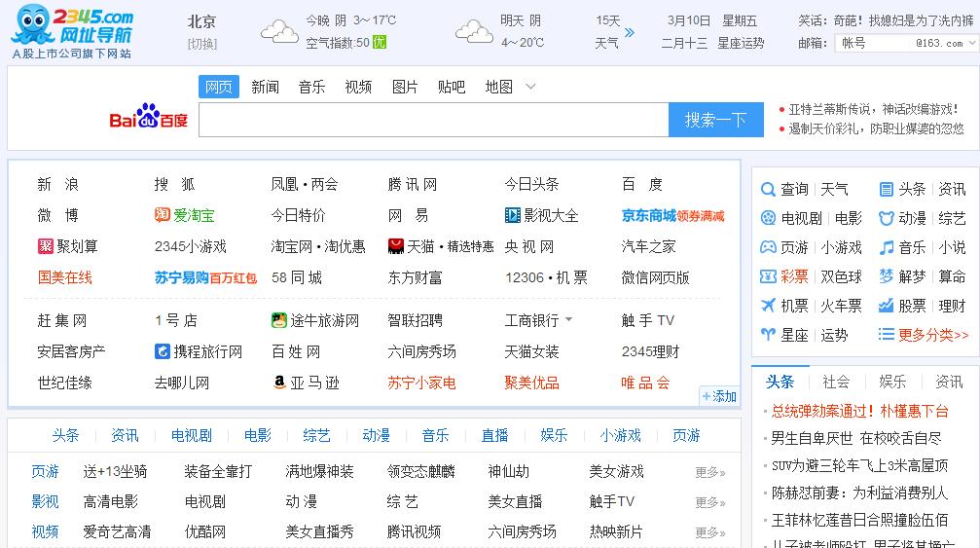Click the 帐号 email account field
Screen dimensions: 980x548
click(871, 43)
